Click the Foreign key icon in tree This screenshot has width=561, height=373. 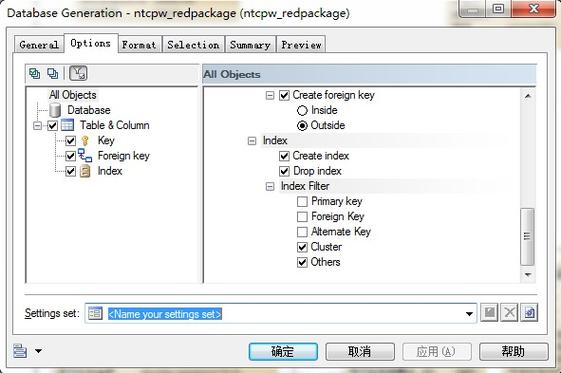(85, 156)
